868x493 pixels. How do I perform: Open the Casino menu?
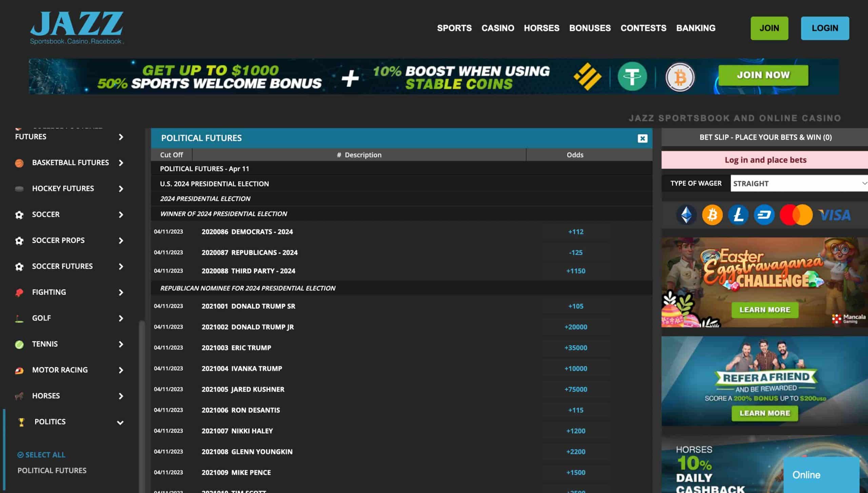(x=498, y=28)
